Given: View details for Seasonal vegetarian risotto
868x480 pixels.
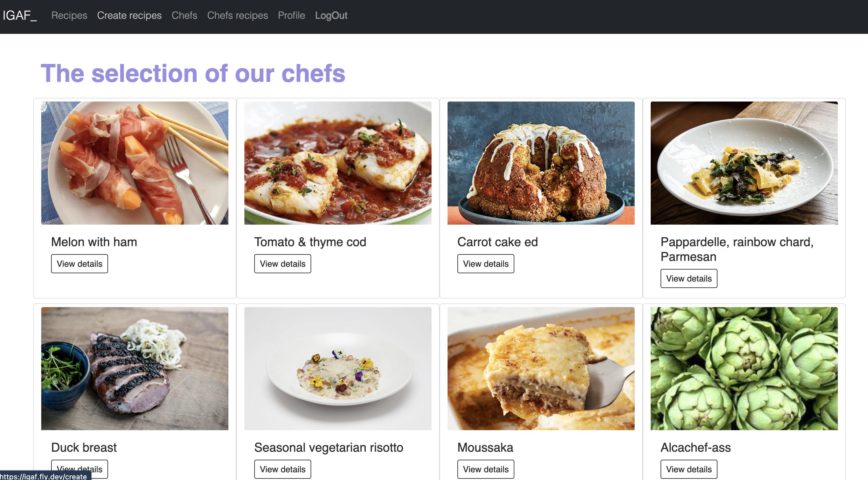Looking at the screenshot, I should point(283,469).
